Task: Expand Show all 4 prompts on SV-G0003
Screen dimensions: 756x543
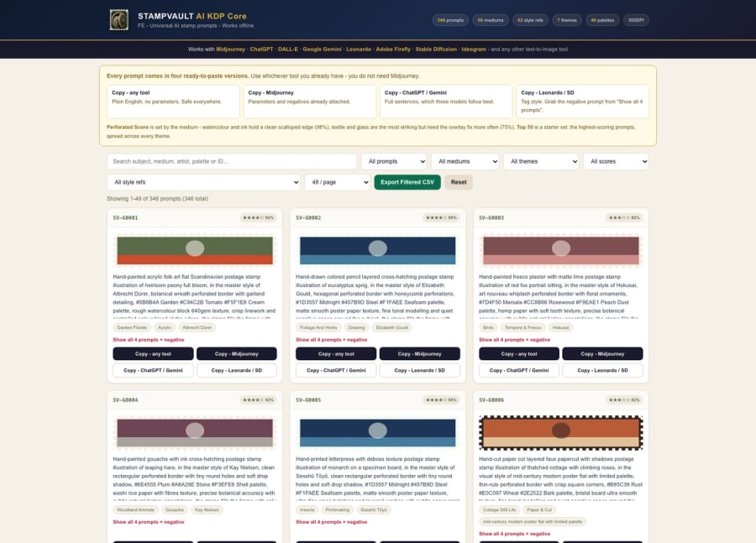Action: tap(514, 340)
